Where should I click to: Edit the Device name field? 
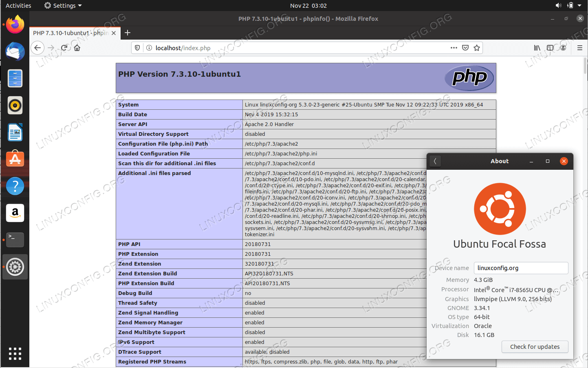[521, 268]
